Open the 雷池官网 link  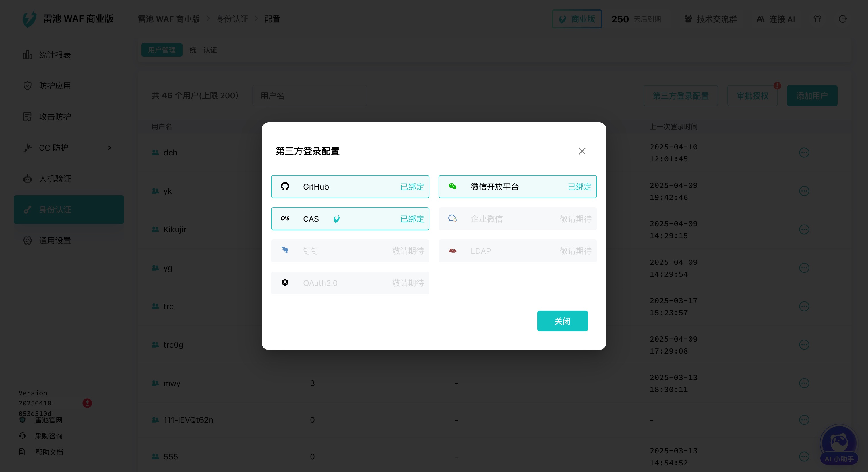49,420
